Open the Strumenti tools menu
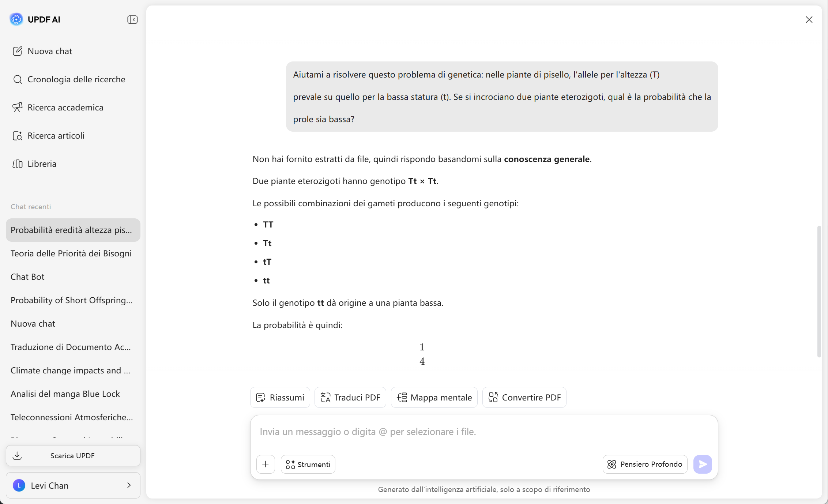Screen dimensions: 828x504 coord(308,464)
